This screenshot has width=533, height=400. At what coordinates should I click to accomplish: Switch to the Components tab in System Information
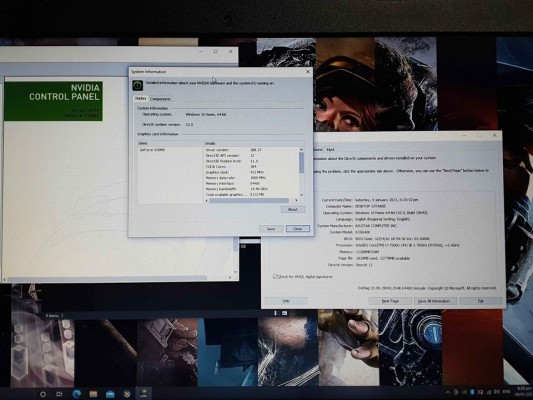coord(160,99)
